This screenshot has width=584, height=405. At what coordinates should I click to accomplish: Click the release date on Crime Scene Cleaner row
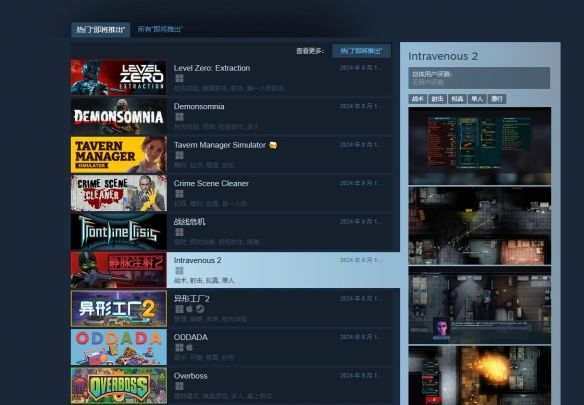pyautogui.click(x=361, y=183)
